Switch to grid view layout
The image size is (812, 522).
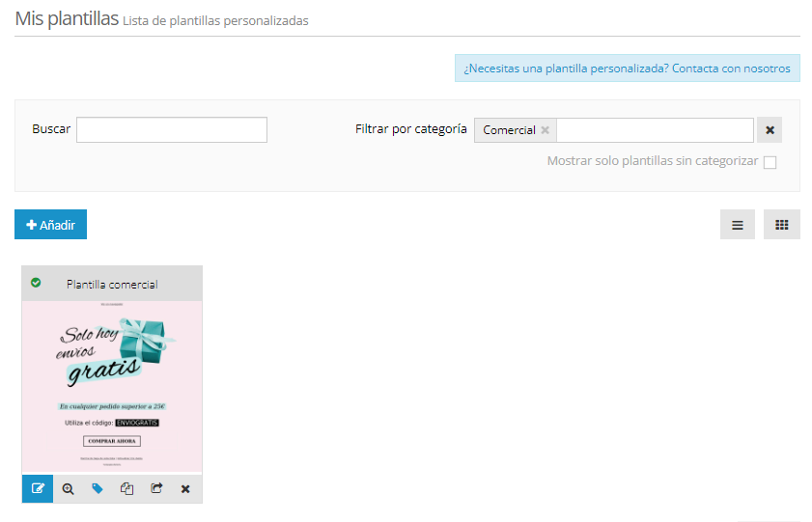point(782,225)
